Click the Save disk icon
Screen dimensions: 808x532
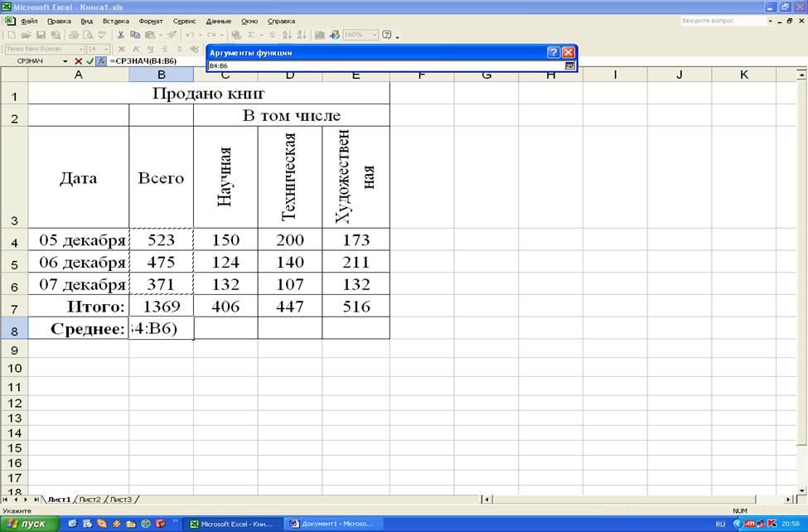[41, 35]
